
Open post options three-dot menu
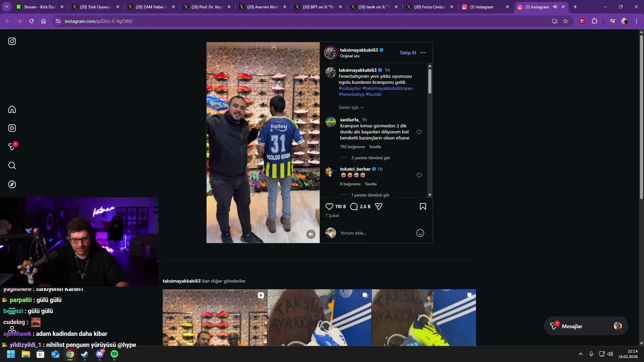click(423, 53)
